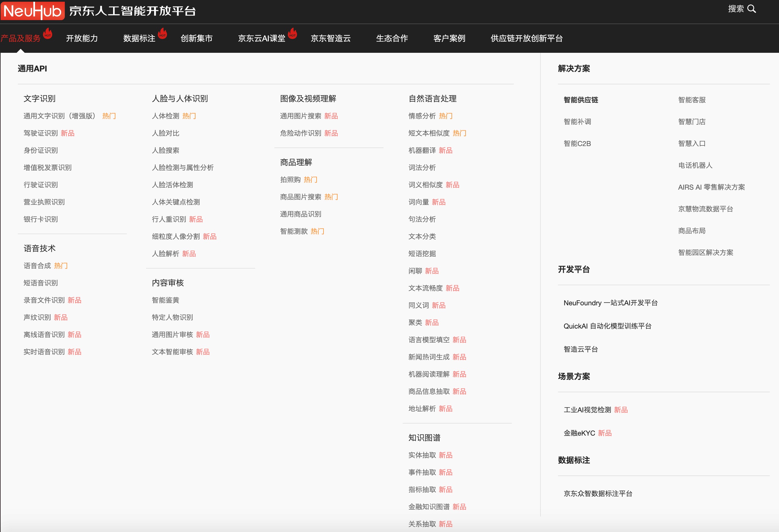The width and height of the screenshot is (779, 532).
Task: Open 电话机器人 link
Action: [x=695, y=165]
